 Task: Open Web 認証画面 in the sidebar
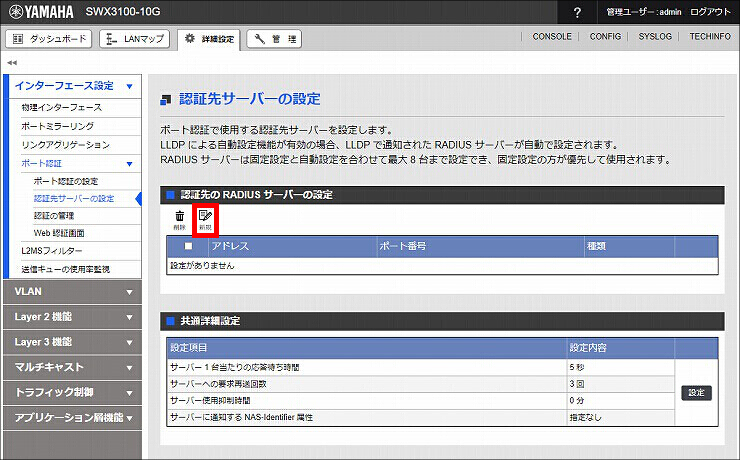click(59, 233)
